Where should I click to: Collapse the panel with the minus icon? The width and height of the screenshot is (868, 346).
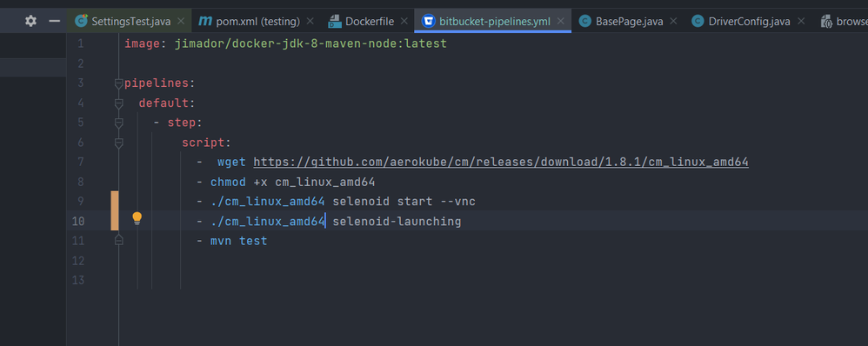[x=54, y=21]
